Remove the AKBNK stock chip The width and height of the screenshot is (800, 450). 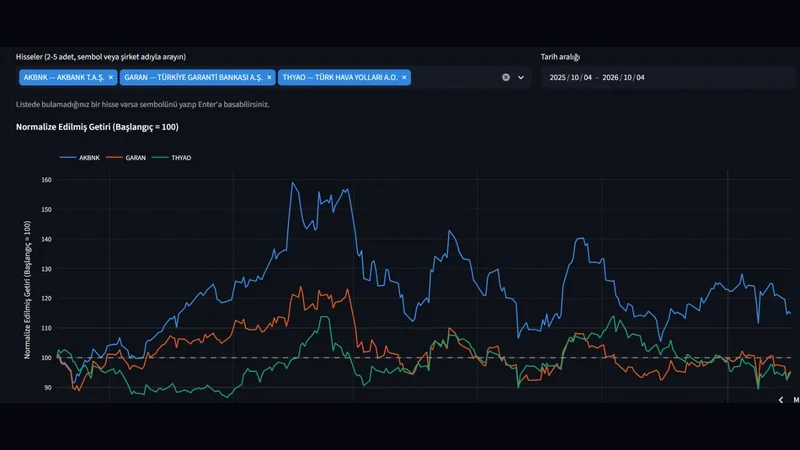[x=111, y=78]
